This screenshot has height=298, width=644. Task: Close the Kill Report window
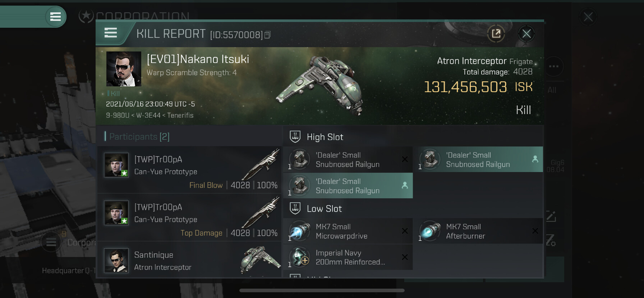click(526, 34)
